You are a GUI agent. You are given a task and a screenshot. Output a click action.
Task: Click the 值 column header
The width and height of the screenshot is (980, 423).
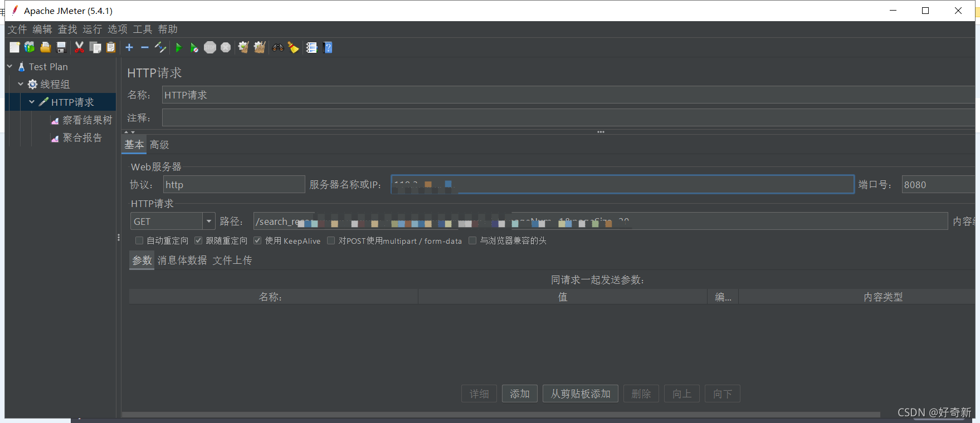(x=563, y=297)
